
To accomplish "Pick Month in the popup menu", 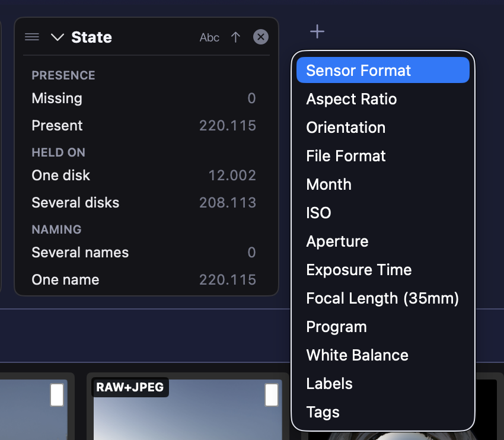I will click(x=383, y=184).
